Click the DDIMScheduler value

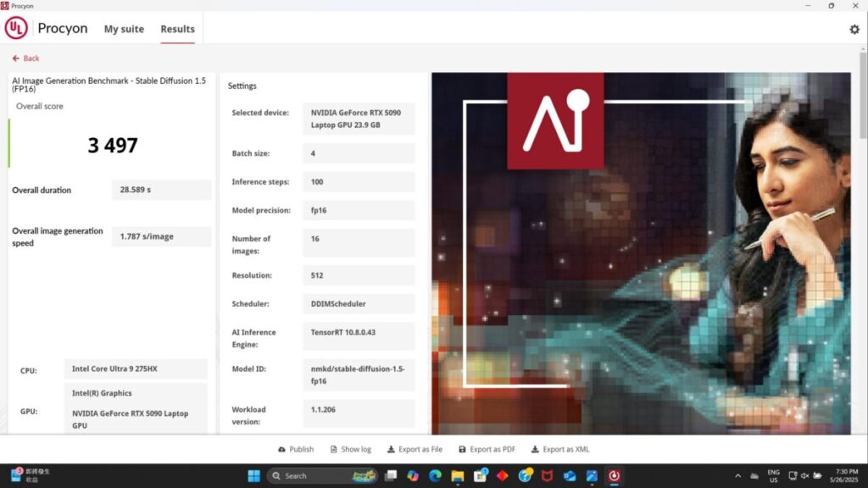click(x=359, y=304)
